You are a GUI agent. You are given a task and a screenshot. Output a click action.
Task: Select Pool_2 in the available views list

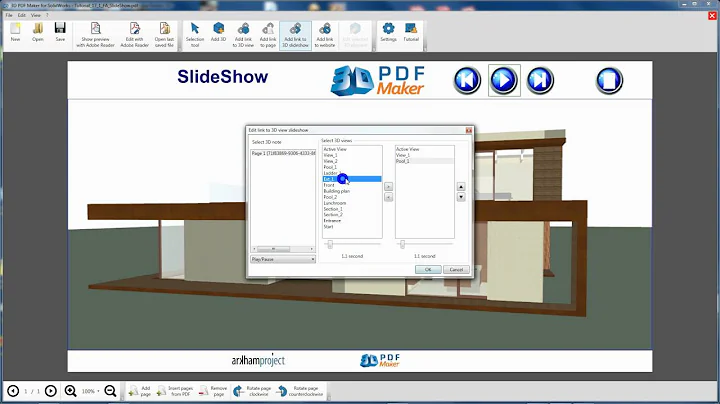click(331, 197)
